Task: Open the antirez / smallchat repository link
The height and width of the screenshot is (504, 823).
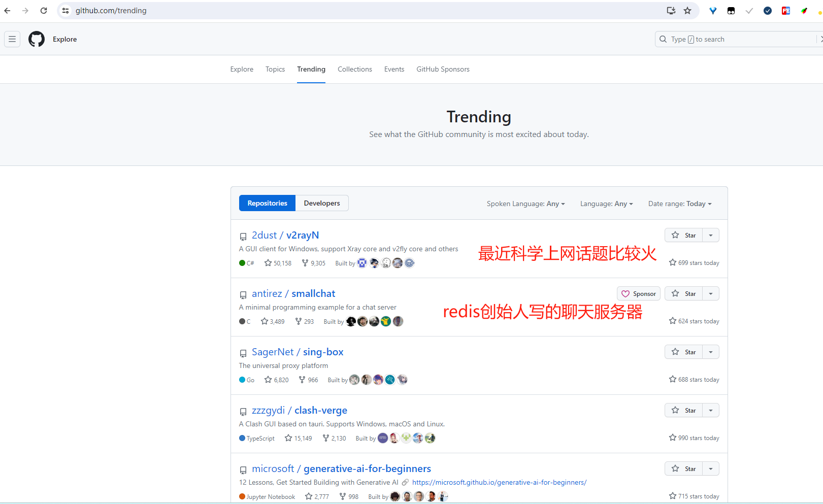Action: point(293,293)
